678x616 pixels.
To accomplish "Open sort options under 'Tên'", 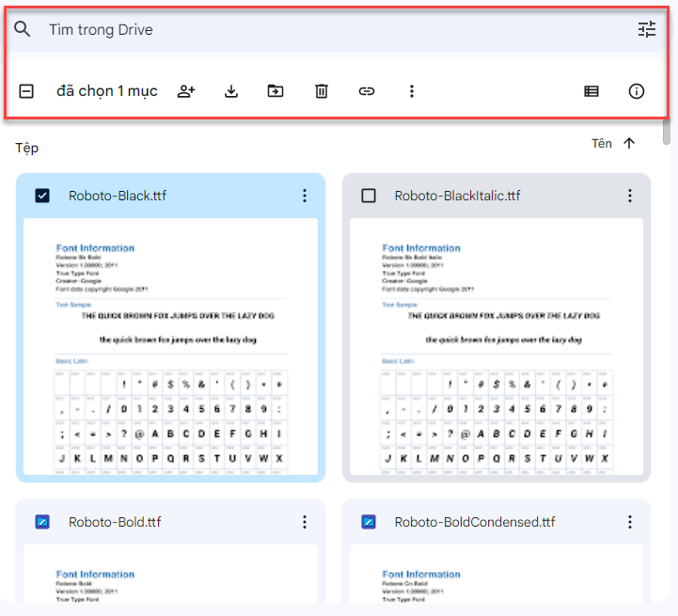I will click(x=602, y=143).
